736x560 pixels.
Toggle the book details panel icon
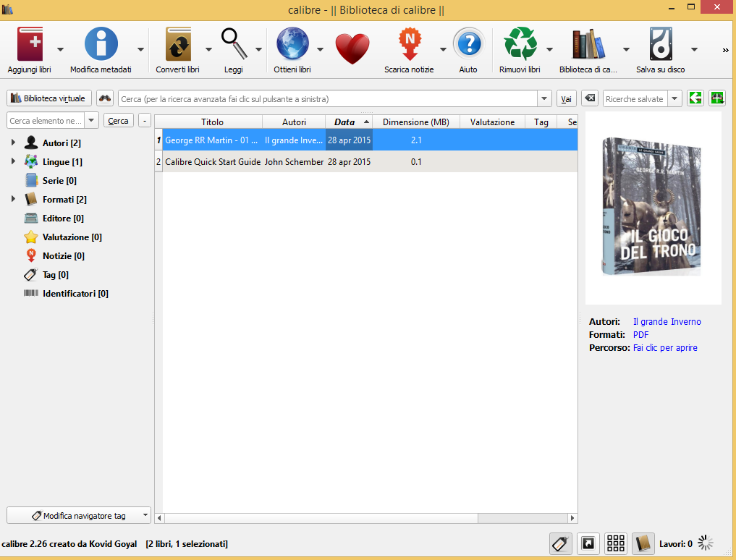tap(643, 543)
